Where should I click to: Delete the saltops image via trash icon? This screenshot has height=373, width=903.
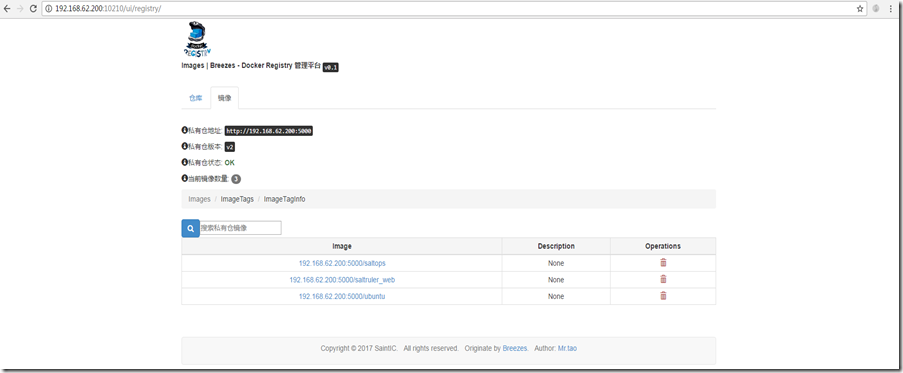pos(663,262)
